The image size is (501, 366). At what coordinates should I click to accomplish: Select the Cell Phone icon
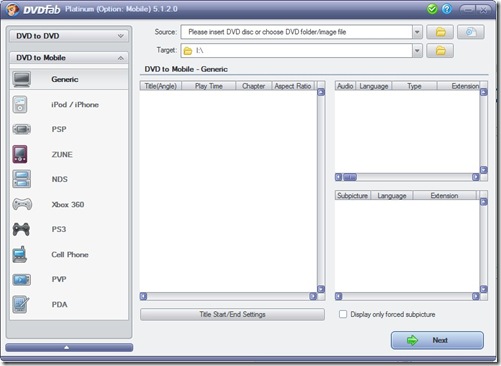click(x=20, y=254)
